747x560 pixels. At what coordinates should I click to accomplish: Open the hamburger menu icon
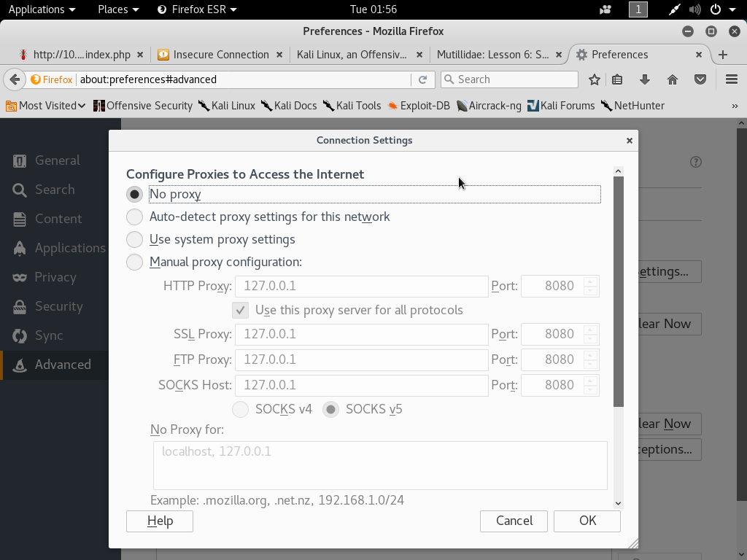(732, 79)
